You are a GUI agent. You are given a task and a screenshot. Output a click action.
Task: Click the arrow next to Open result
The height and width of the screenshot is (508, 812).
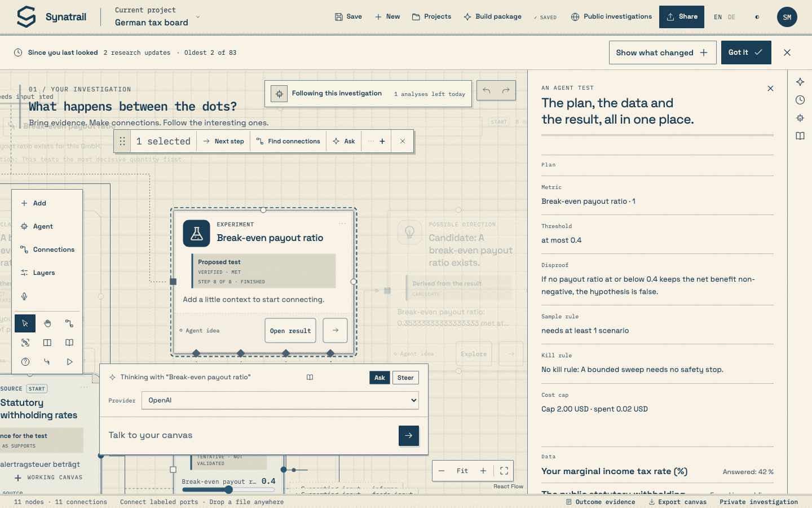[336, 330]
